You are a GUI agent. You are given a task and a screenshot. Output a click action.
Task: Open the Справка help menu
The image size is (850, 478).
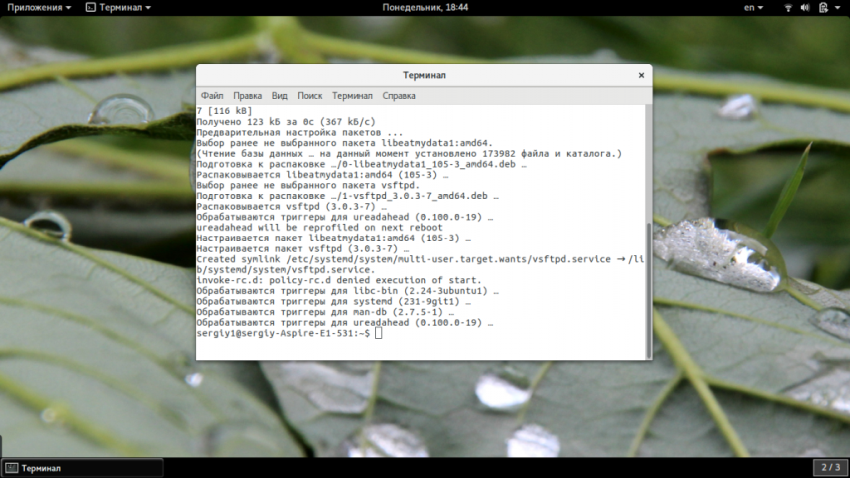tap(399, 96)
